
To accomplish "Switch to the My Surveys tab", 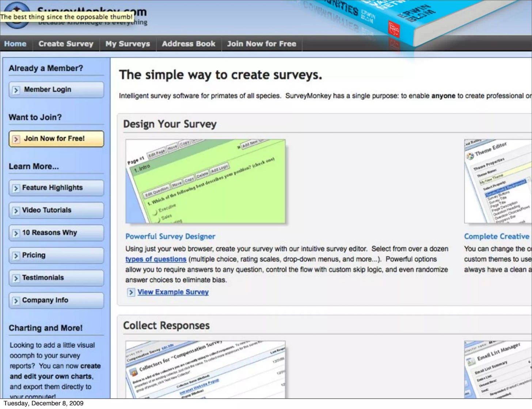I will [127, 44].
